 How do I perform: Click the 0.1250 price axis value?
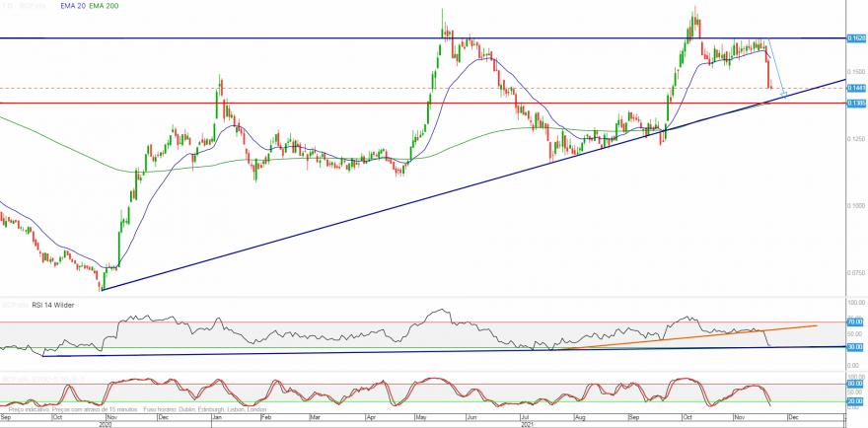tap(856, 138)
